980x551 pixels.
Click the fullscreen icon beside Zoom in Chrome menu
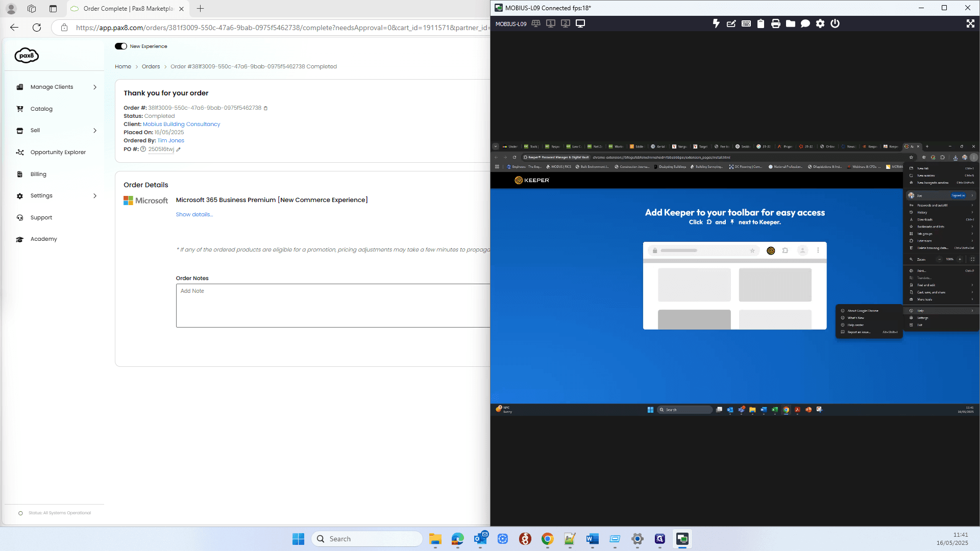(x=972, y=259)
